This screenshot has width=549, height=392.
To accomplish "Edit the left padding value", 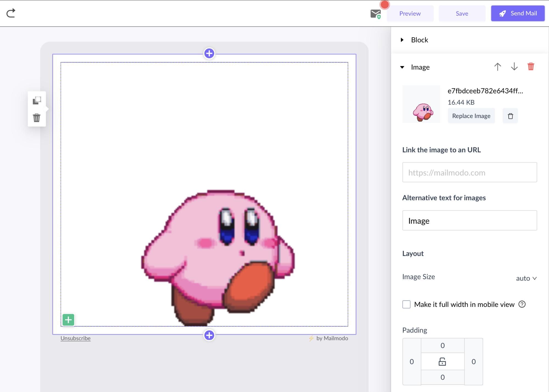I will click(x=412, y=362).
